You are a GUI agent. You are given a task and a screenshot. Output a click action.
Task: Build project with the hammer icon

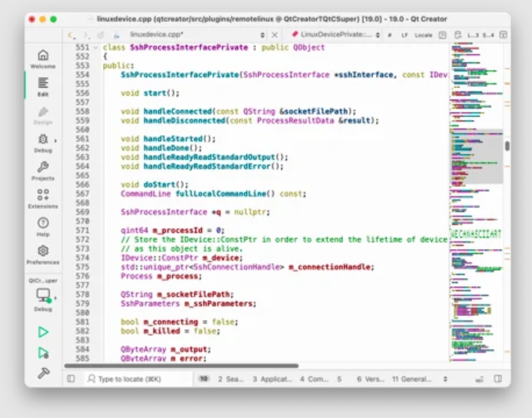point(43,373)
